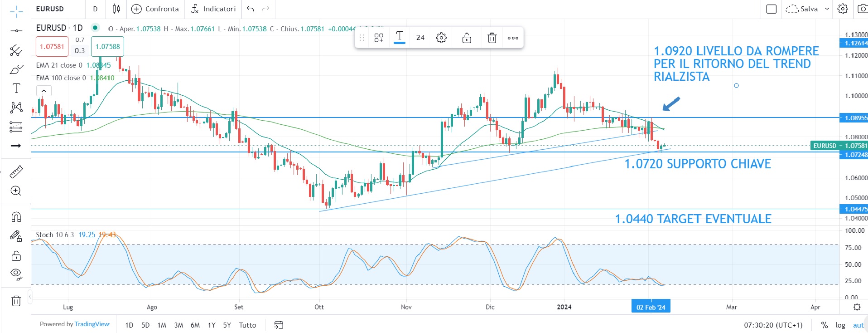868x333 pixels.
Task: Pick the Brush drawing tool
Action: 16,69
